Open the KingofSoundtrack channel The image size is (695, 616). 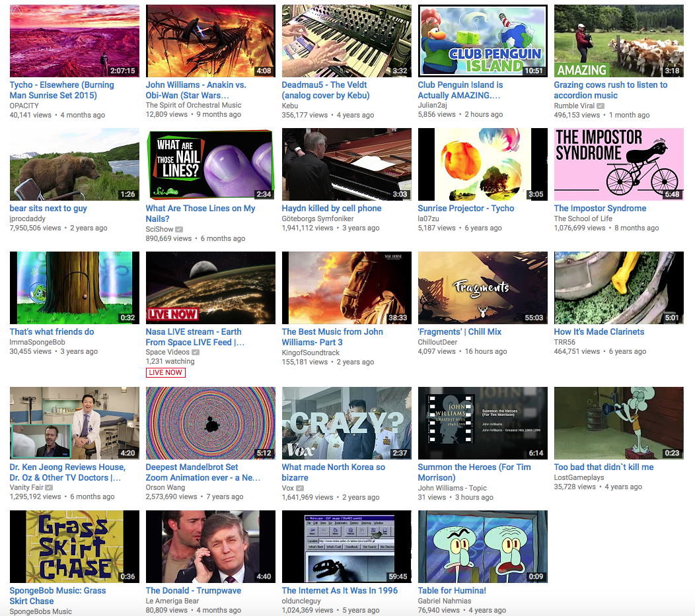311,353
